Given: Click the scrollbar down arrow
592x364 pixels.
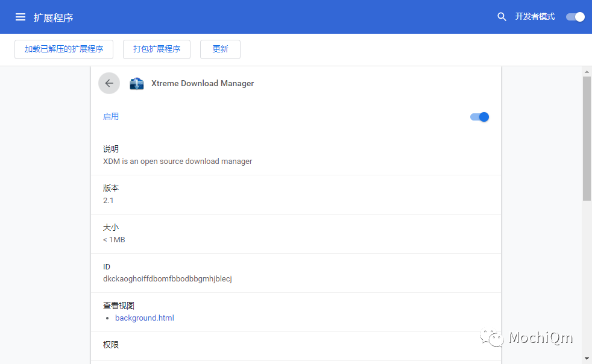Looking at the screenshot, I should click(x=587, y=359).
